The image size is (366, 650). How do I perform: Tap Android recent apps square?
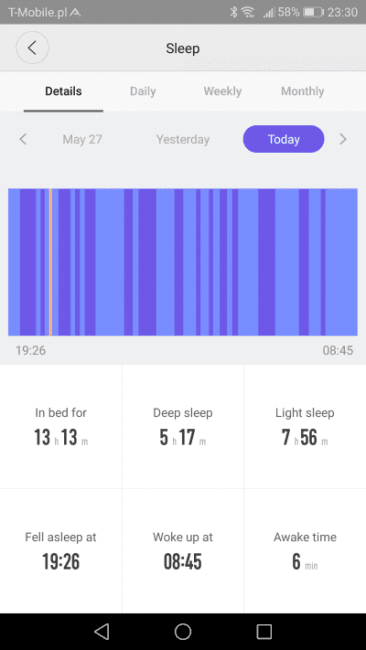pyautogui.click(x=264, y=631)
